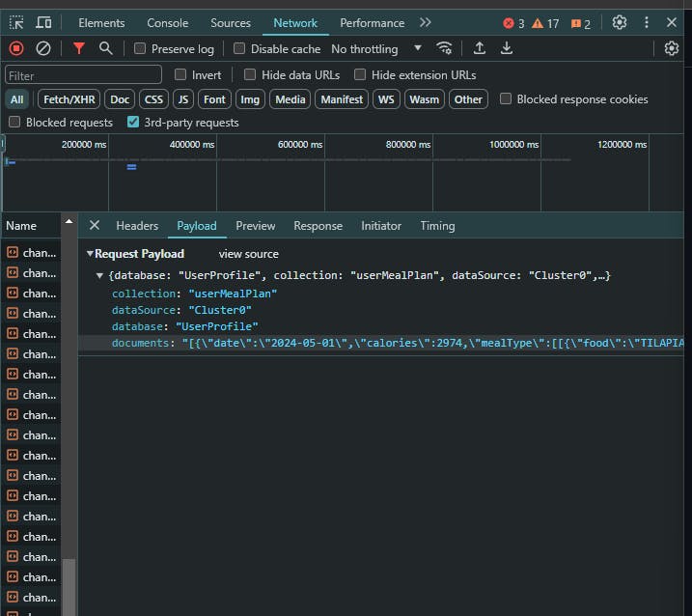Click the import HAR upload icon
The height and width of the screenshot is (616, 692).
[x=480, y=48]
